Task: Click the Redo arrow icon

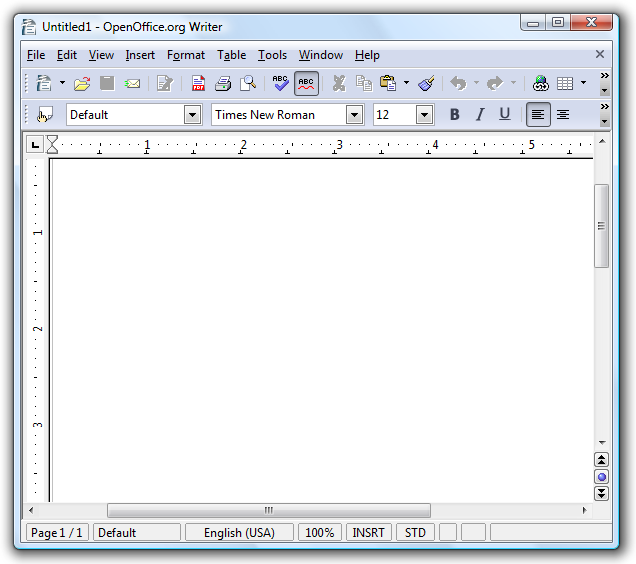Action: 495,83
